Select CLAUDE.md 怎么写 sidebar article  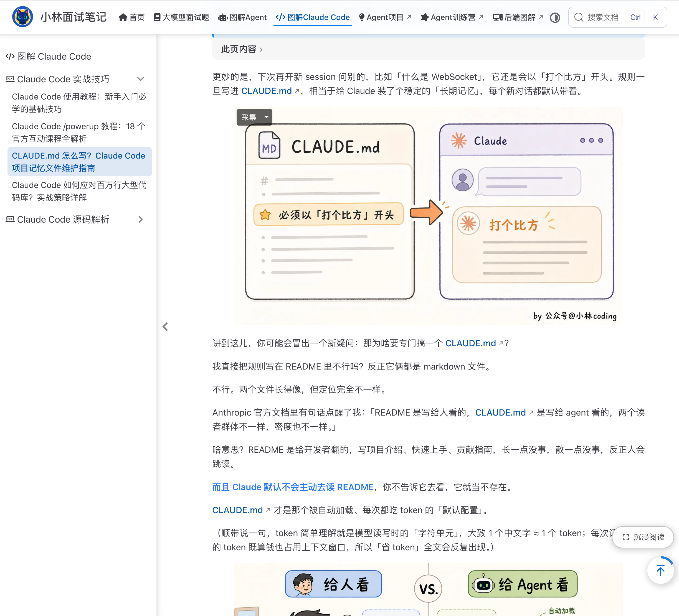pyautogui.click(x=79, y=162)
